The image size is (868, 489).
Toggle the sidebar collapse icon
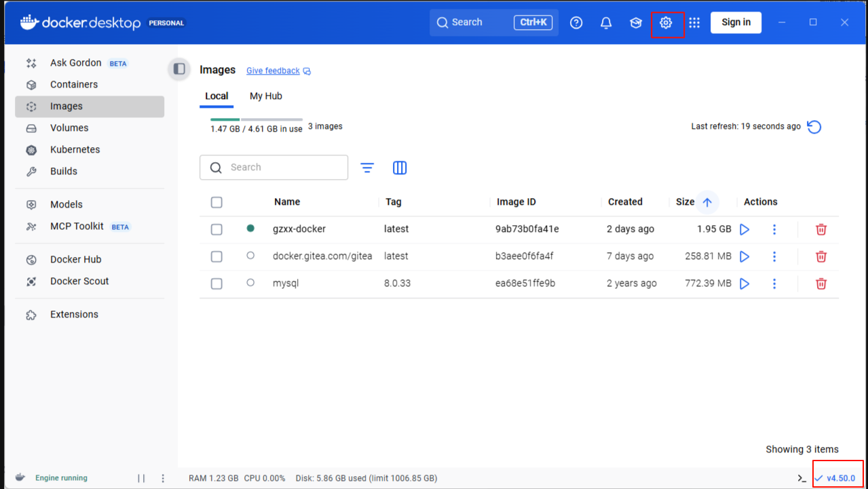point(179,69)
